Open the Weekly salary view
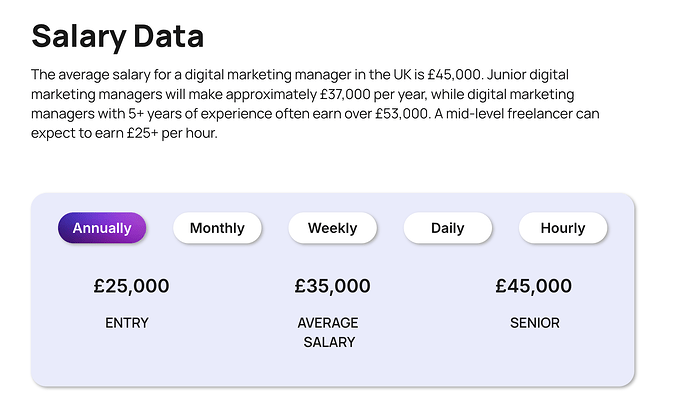The height and width of the screenshot is (416, 690). pos(332,228)
